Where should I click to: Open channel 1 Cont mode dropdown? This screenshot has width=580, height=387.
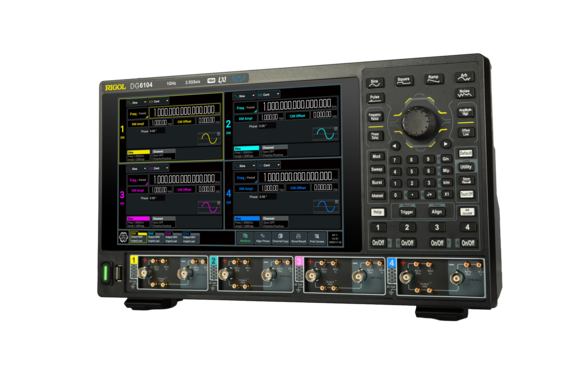click(x=159, y=101)
